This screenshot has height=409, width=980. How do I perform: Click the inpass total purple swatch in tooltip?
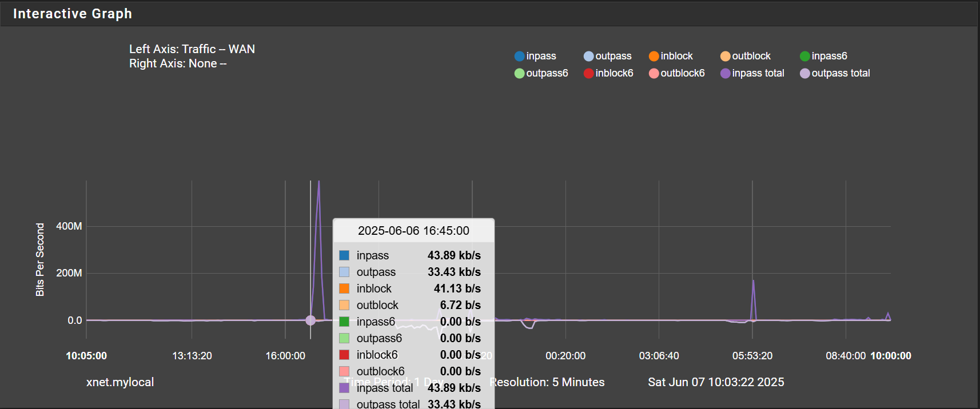point(344,388)
